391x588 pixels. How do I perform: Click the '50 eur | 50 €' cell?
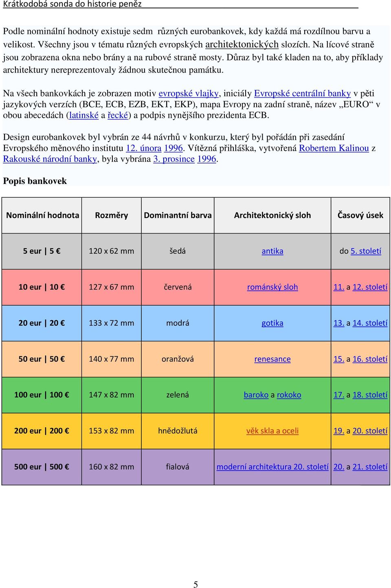[x=42, y=359]
